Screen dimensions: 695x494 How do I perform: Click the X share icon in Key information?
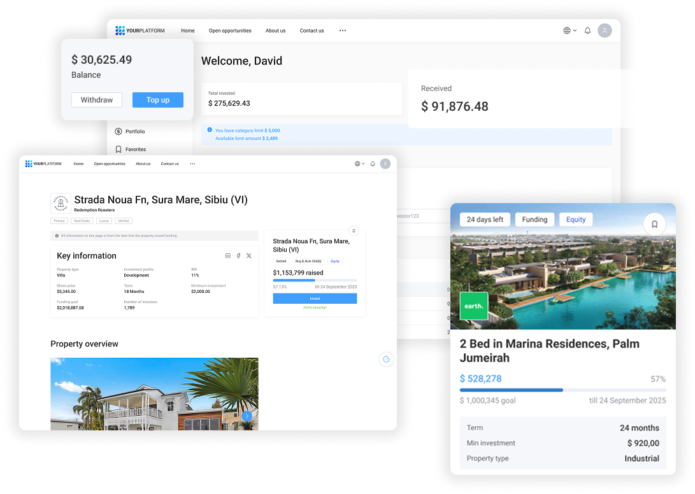(x=249, y=256)
